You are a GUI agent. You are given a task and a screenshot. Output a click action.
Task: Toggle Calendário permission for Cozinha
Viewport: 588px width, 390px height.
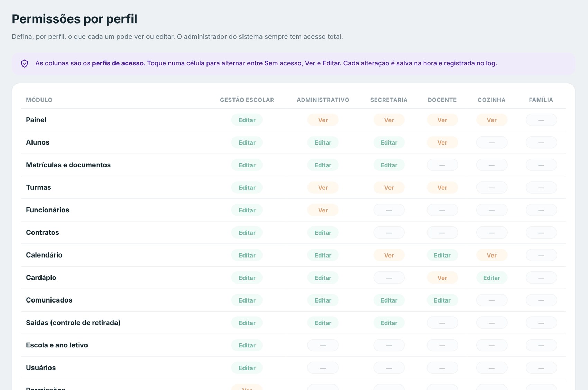pos(492,255)
